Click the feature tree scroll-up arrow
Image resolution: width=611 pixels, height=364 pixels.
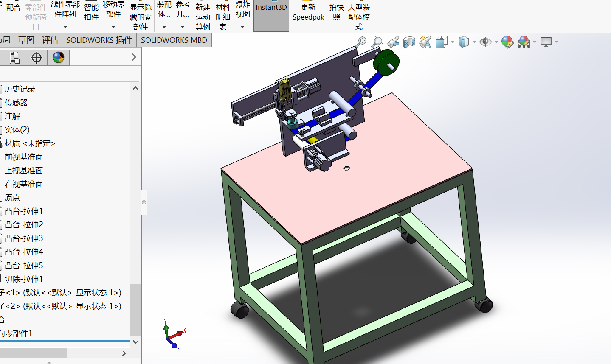pos(135,88)
